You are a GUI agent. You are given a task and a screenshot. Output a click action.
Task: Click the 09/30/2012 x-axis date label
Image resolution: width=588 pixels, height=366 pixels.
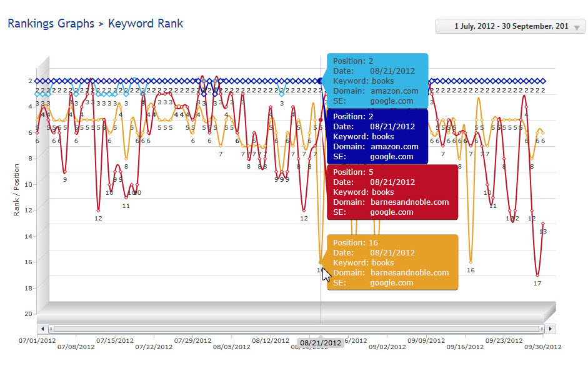tap(543, 347)
